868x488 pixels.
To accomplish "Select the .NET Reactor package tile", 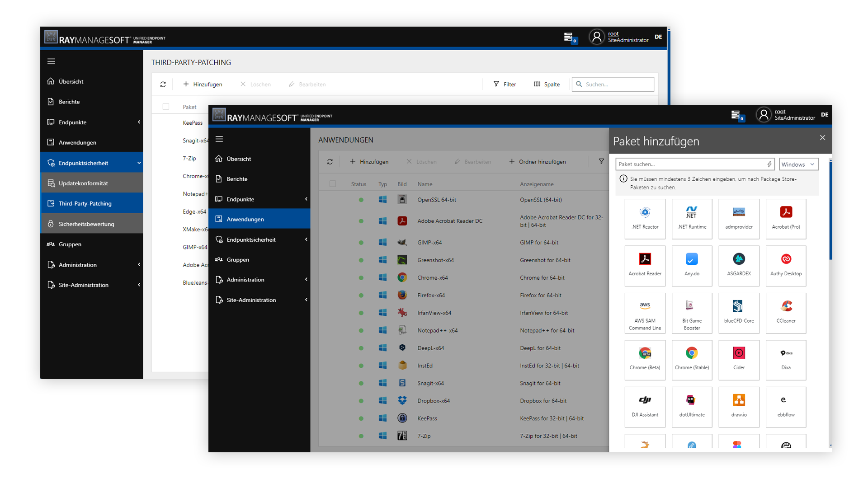I will (x=645, y=219).
